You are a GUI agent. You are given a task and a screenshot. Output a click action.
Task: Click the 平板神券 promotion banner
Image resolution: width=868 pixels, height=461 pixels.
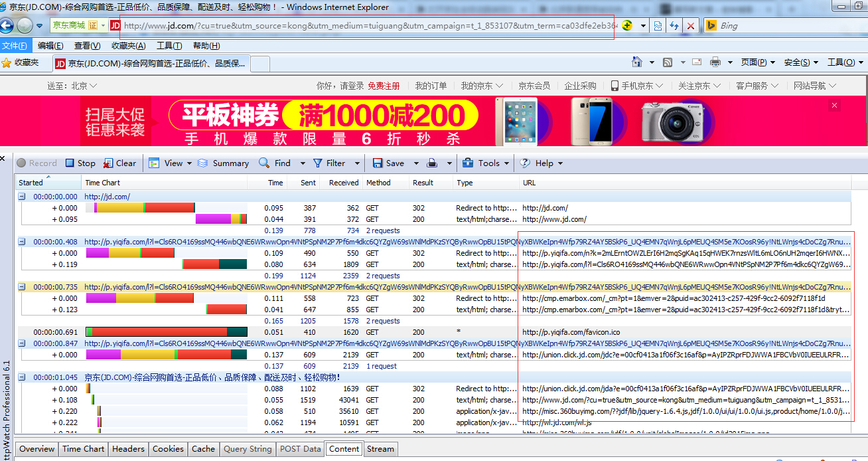point(434,122)
